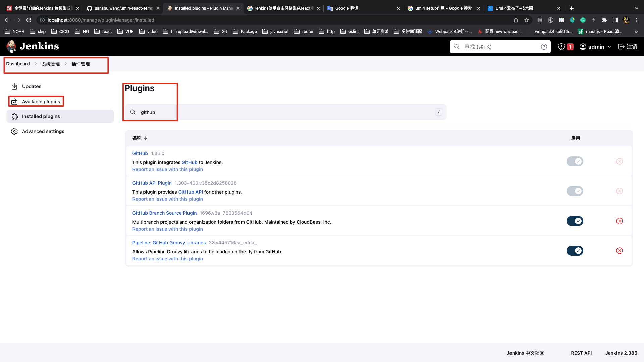Uninstall Pipeline: GitHub Groovy Libraries red X
The width and height of the screenshot is (644, 362).
pyautogui.click(x=619, y=251)
